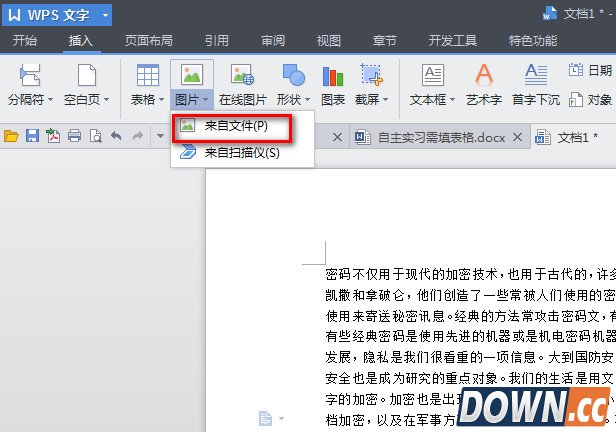
Task: Switch to the 开始 ribbon tab
Action: point(25,40)
